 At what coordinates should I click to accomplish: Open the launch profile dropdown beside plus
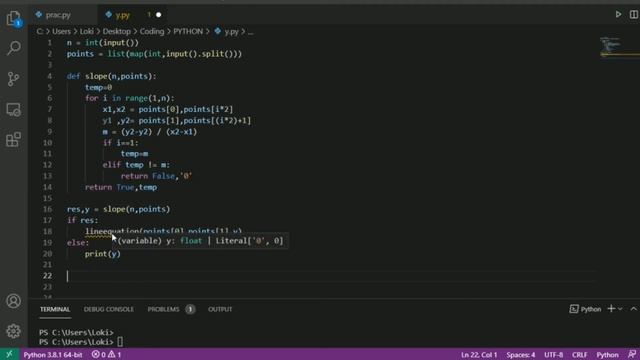[x=620, y=309]
